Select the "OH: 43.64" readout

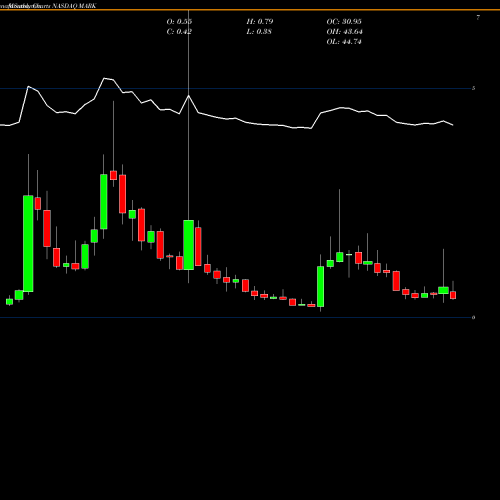tap(344, 32)
